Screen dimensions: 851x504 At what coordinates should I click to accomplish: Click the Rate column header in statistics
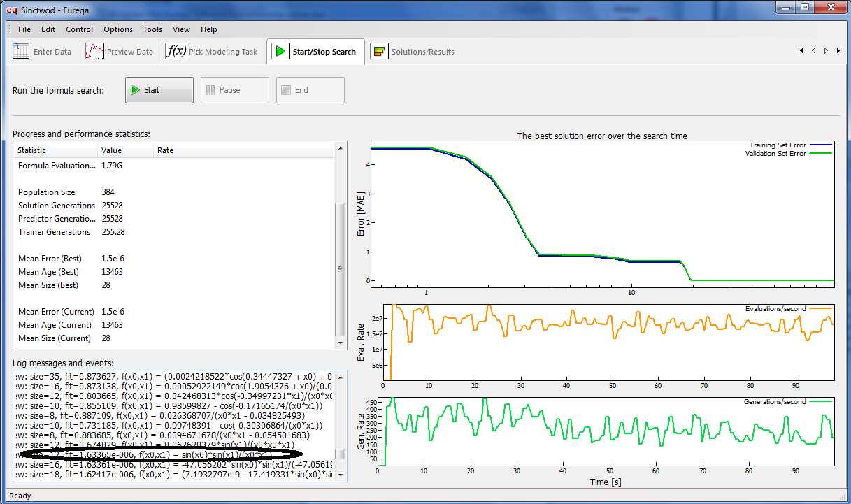(165, 150)
